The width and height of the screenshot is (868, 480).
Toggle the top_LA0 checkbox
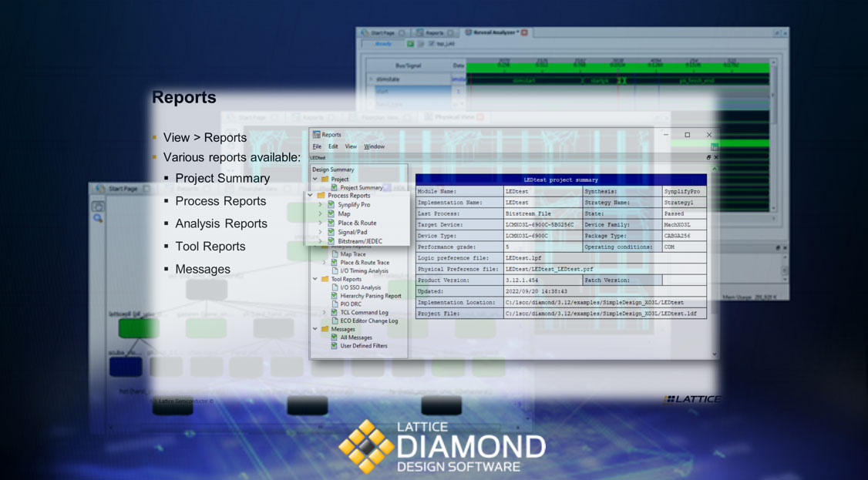tap(432, 44)
